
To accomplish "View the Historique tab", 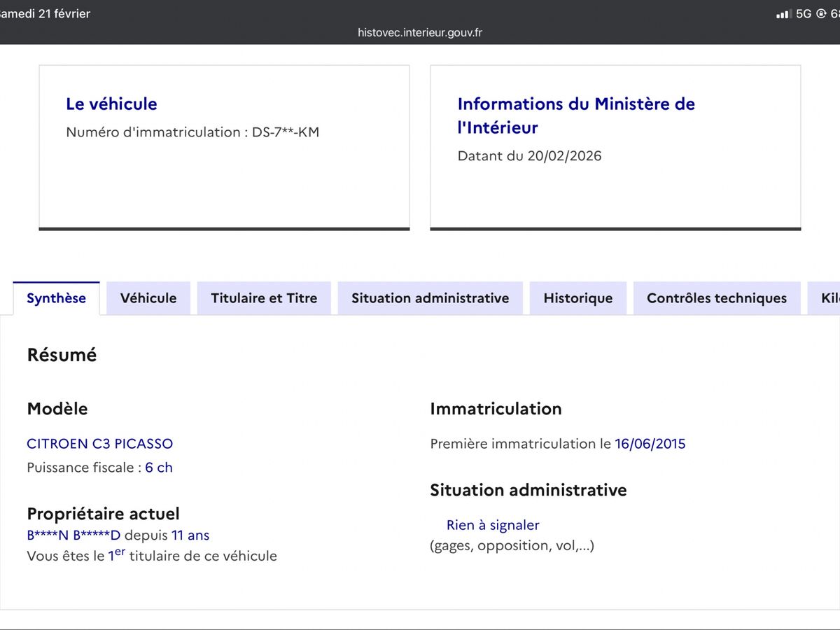I will pyautogui.click(x=577, y=297).
